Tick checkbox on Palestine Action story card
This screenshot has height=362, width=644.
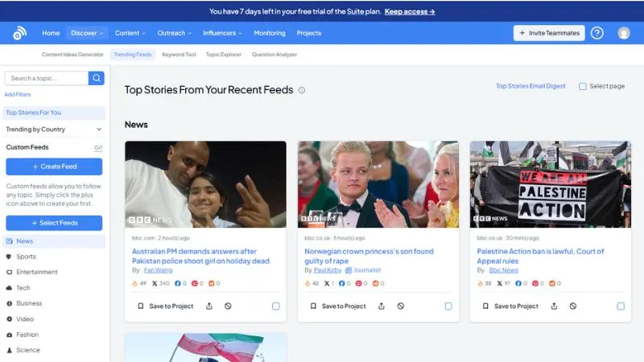[621, 306]
